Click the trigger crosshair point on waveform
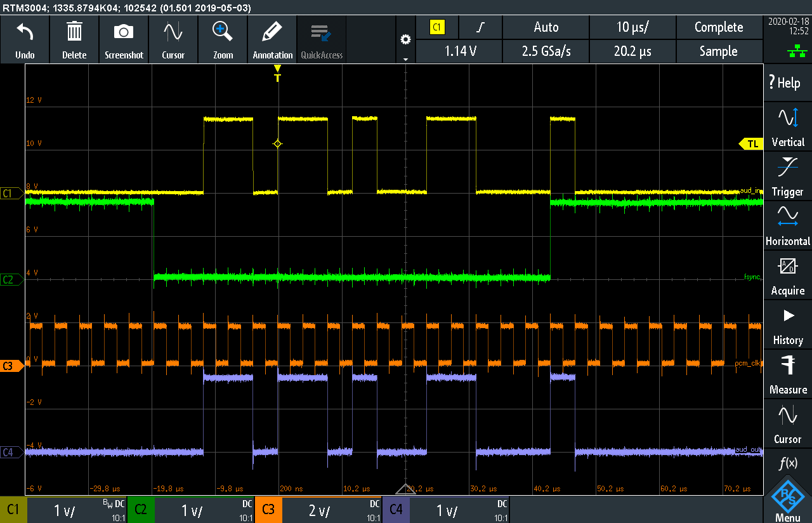The image size is (812, 523). tap(277, 144)
